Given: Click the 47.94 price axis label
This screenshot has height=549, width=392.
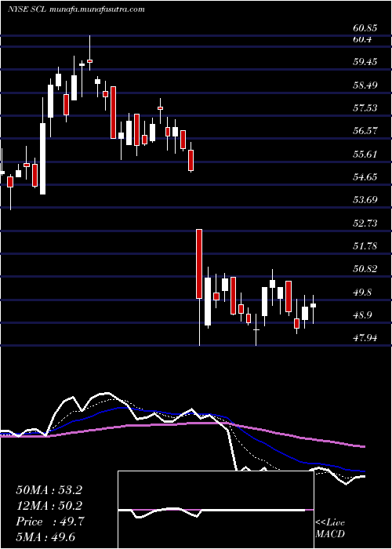Looking at the screenshot, I should pyautogui.click(x=365, y=338).
